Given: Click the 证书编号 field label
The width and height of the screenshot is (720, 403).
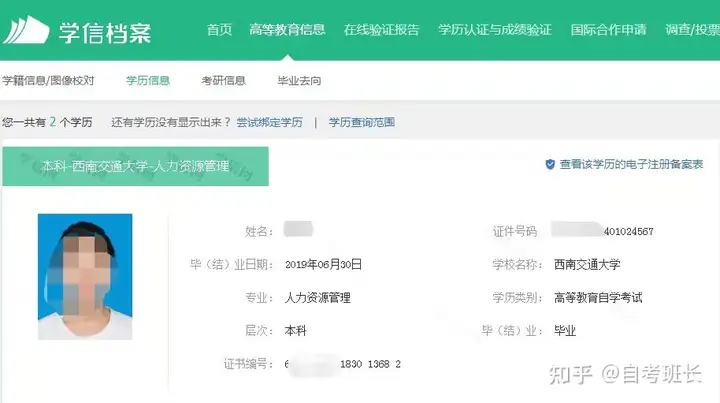Looking at the screenshot, I should pyautogui.click(x=248, y=364).
